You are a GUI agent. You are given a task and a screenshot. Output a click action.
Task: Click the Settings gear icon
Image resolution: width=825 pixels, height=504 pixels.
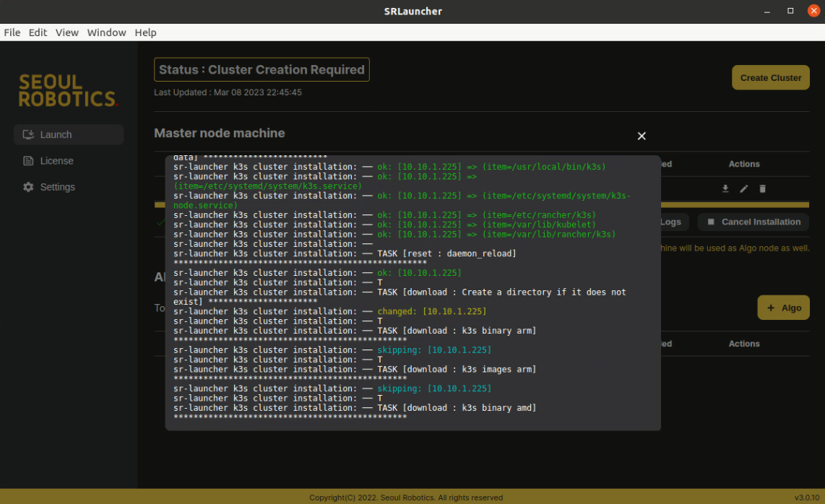point(28,187)
